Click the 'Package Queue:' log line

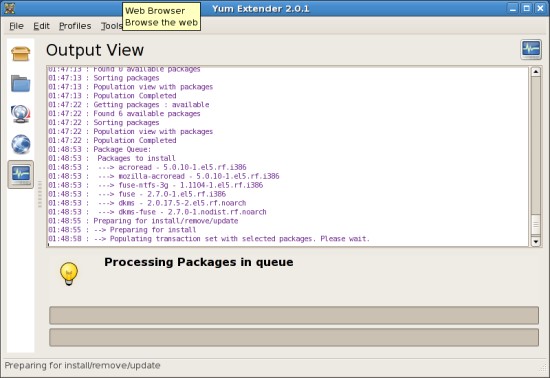coord(100,149)
